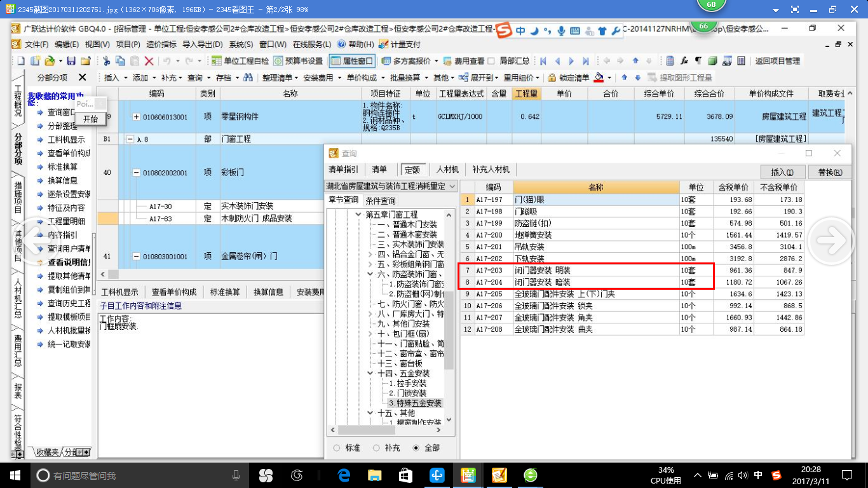The height and width of the screenshot is (488, 868).
Task: Open 预算书设置 budget settings
Action: [298, 61]
